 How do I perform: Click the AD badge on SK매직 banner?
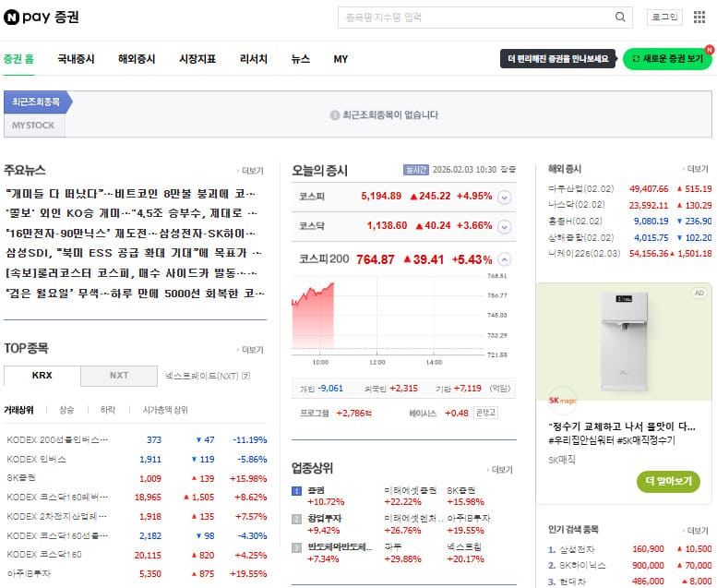(x=699, y=293)
